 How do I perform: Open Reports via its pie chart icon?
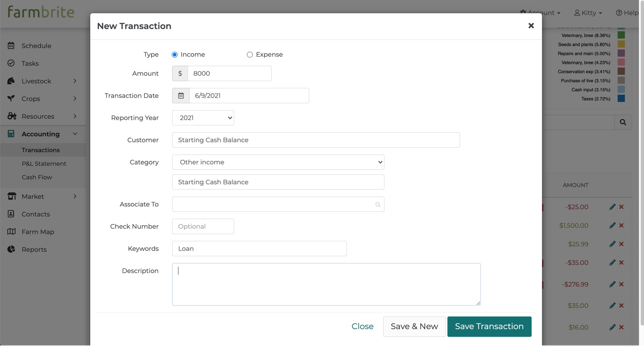click(11, 250)
